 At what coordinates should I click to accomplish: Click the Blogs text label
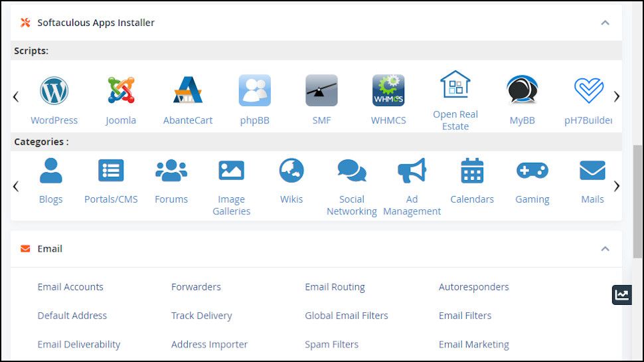(51, 199)
